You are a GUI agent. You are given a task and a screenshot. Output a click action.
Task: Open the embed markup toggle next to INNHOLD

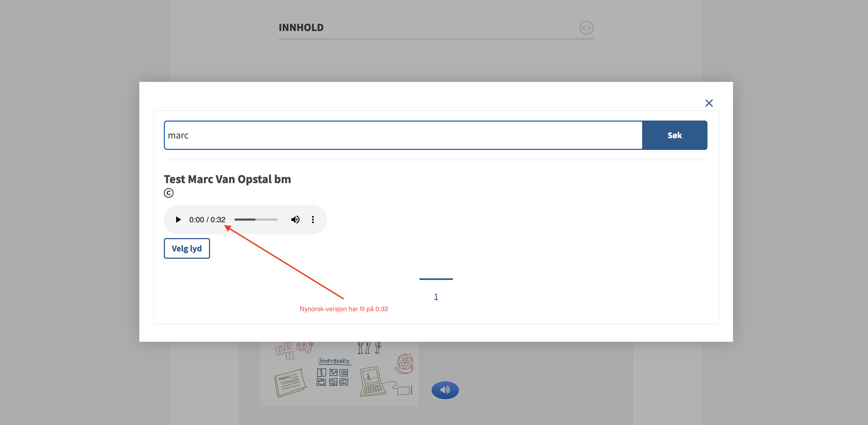click(586, 28)
